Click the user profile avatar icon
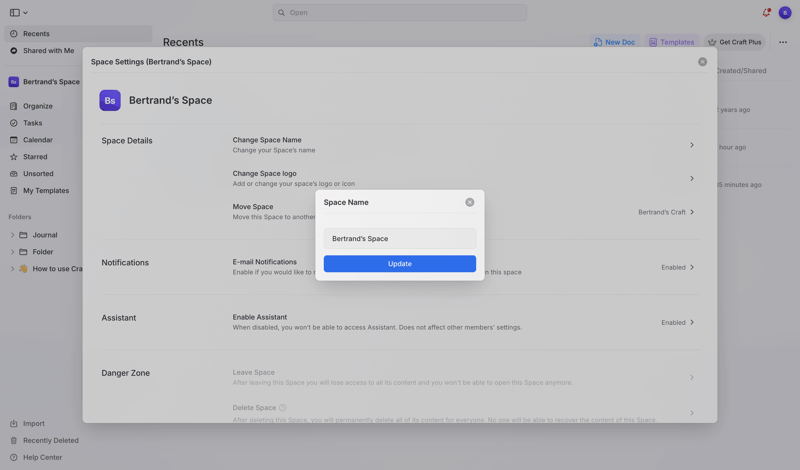 [785, 13]
